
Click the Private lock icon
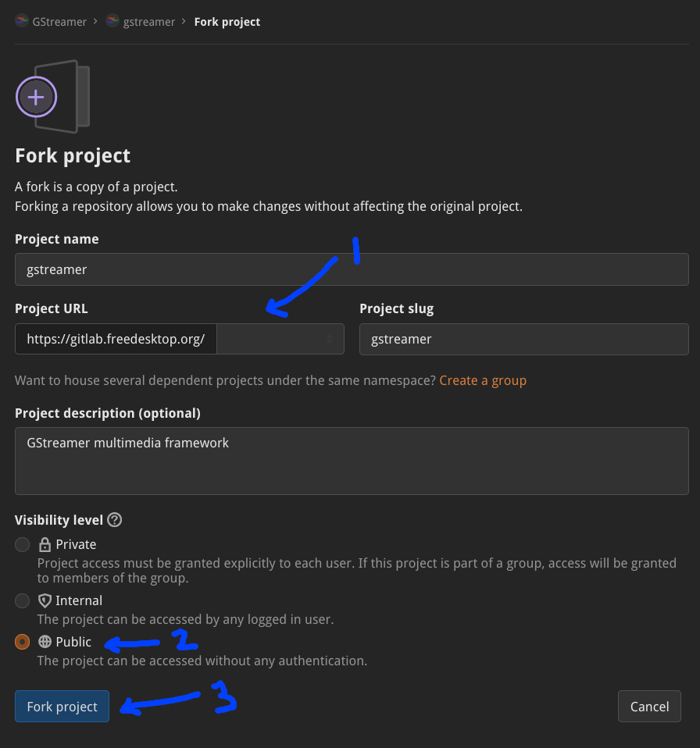(45, 545)
